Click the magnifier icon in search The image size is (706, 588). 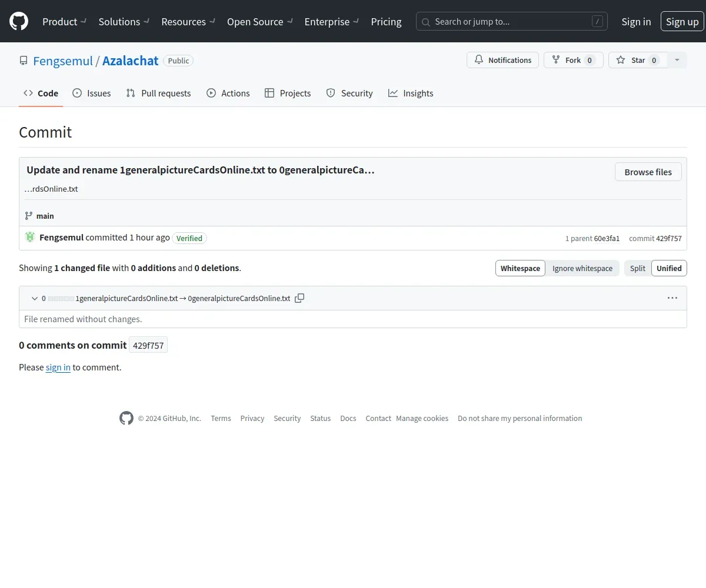427,22
